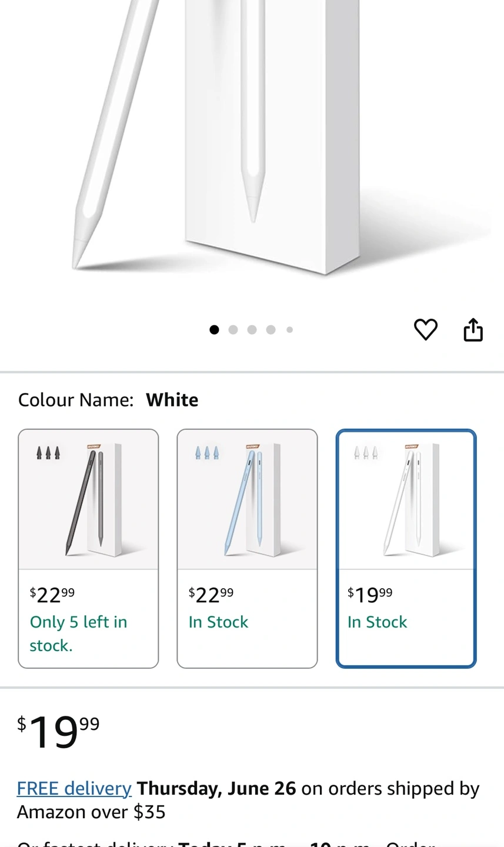
Task: Tap the large $19.99 price
Action: click(x=58, y=731)
